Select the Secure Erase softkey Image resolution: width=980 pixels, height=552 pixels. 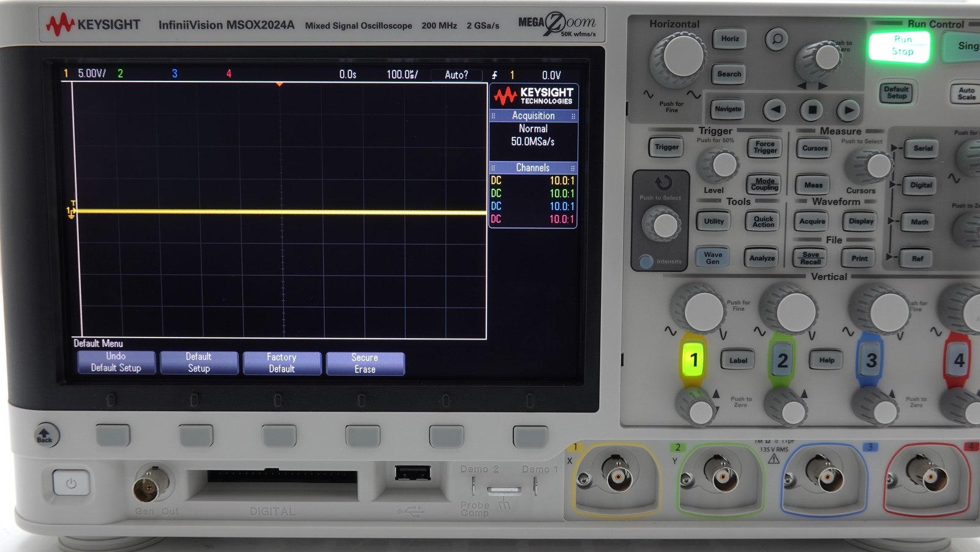365,364
